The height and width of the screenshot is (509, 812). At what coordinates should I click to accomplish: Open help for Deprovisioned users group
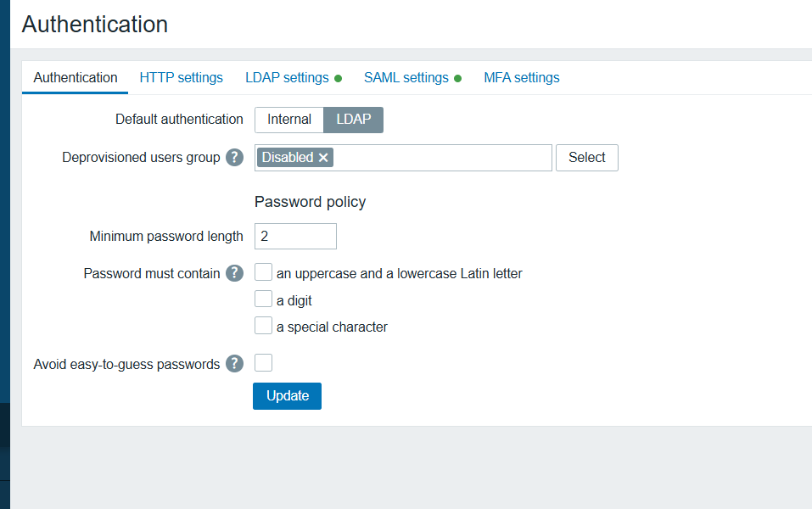point(235,158)
